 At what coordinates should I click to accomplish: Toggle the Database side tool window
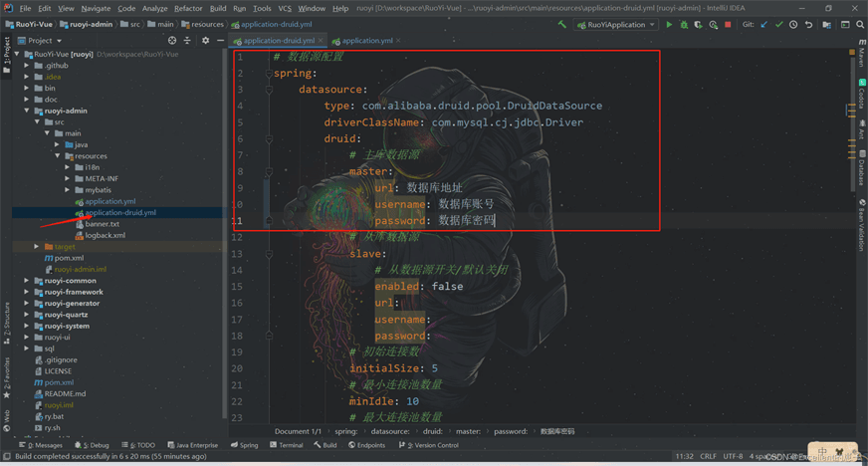(x=862, y=167)
